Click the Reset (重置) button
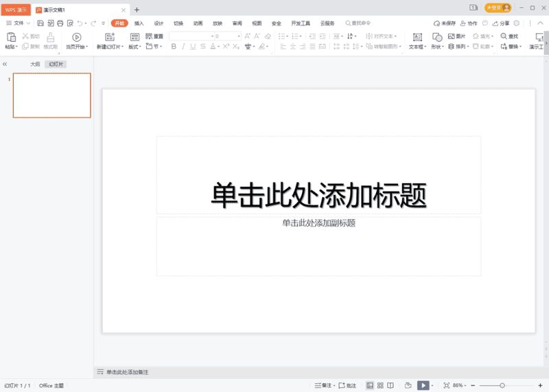This screenshot has height=392, width=549. click(x=154, y=36)
